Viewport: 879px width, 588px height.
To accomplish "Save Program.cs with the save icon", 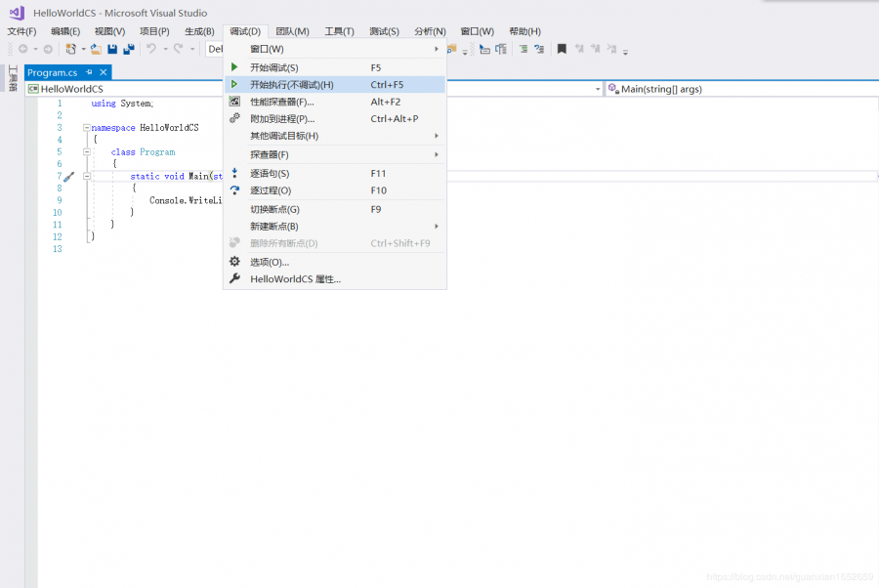I will (x=112, y=48).
